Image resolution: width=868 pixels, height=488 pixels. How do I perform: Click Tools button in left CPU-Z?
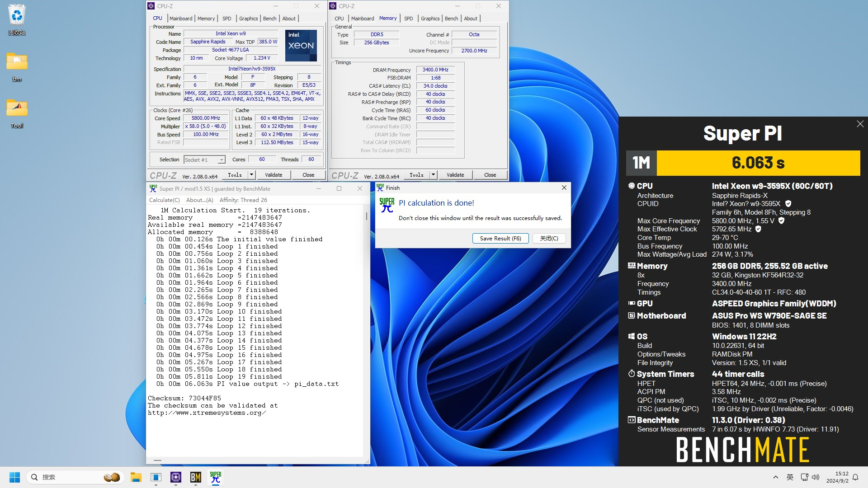coord(235,175)
